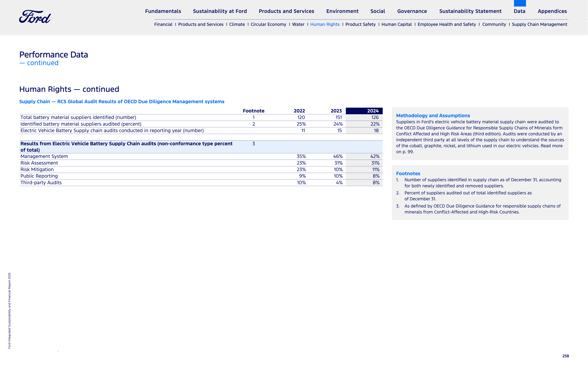Jump to the Water data link
The height and width of the screenshot is (368, 588).
click(x=298, y=24)
